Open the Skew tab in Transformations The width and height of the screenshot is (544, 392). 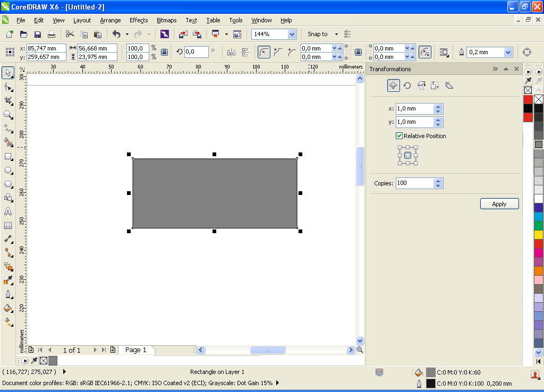[449, 86]
